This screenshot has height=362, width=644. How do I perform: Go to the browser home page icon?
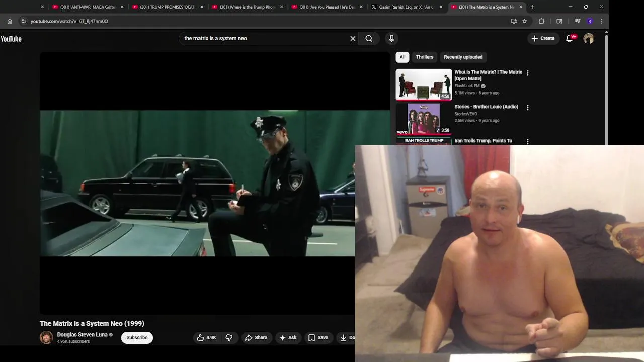pos(10,21)
